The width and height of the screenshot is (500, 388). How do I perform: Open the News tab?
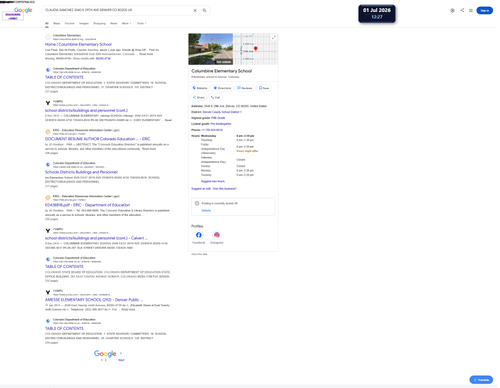click(x=114, y=23)
